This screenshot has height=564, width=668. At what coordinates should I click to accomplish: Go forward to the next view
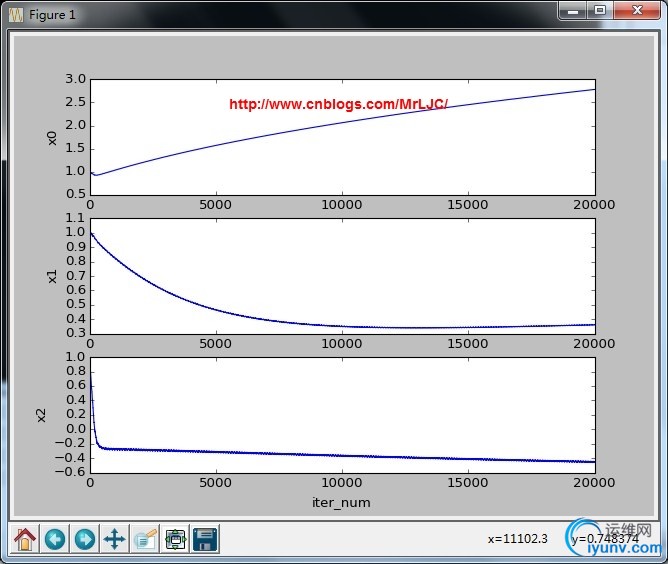click(x=85, y=539)
